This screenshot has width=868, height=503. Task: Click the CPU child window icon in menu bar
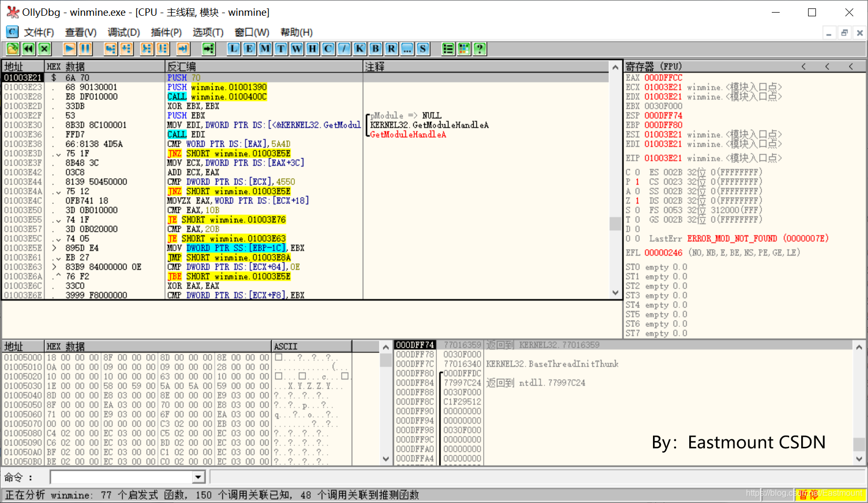coord(12,32)
